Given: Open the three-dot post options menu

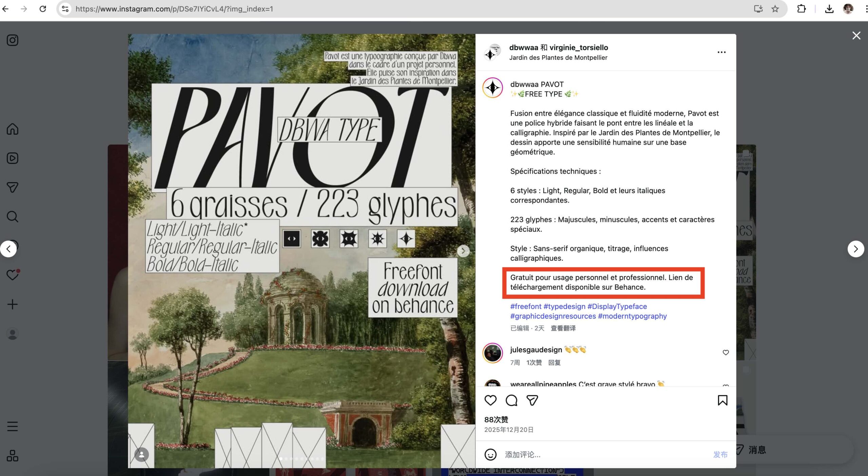Looking at the screenshot, I should pos(722,52).
